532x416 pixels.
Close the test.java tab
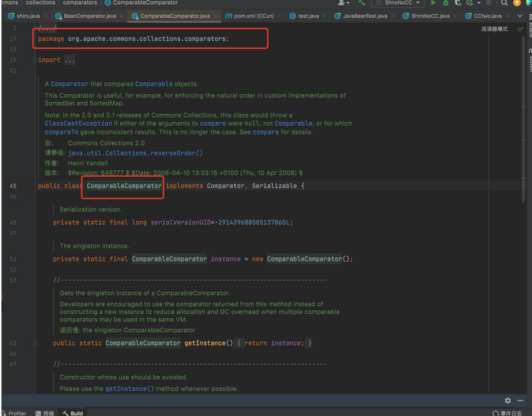click(x=324, y=16)
